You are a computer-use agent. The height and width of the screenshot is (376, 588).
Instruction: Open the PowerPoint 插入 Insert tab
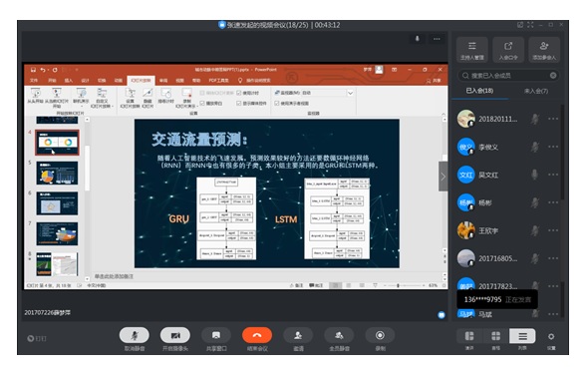68,81
